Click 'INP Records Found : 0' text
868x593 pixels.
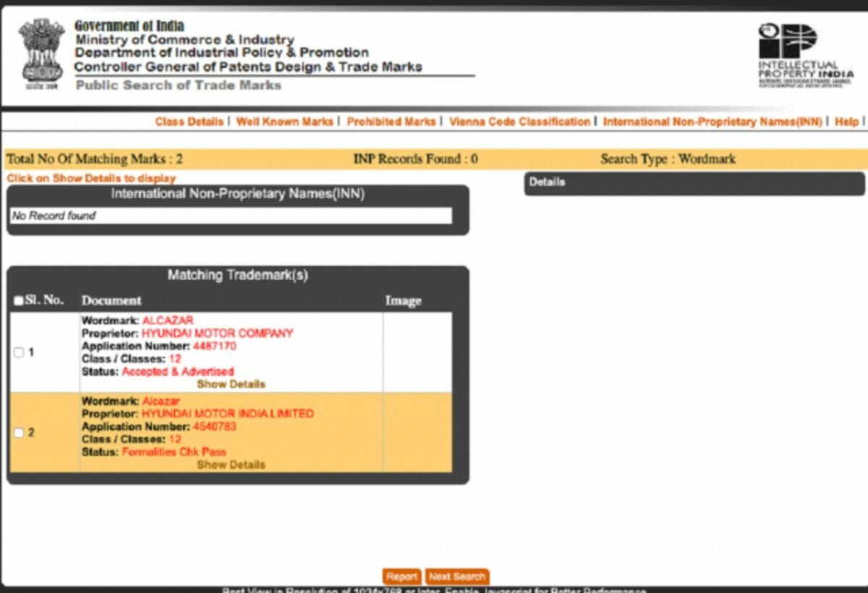tap(415, 159)
